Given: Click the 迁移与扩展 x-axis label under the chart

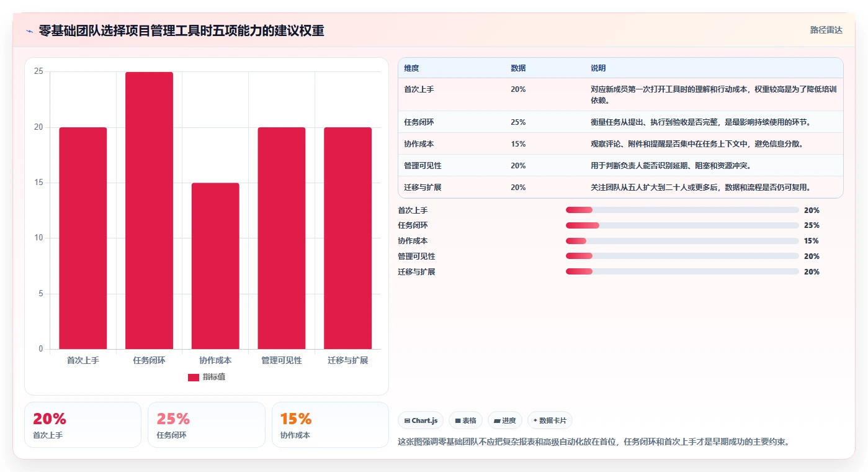Looking at the screenshot, I should 347,360.
